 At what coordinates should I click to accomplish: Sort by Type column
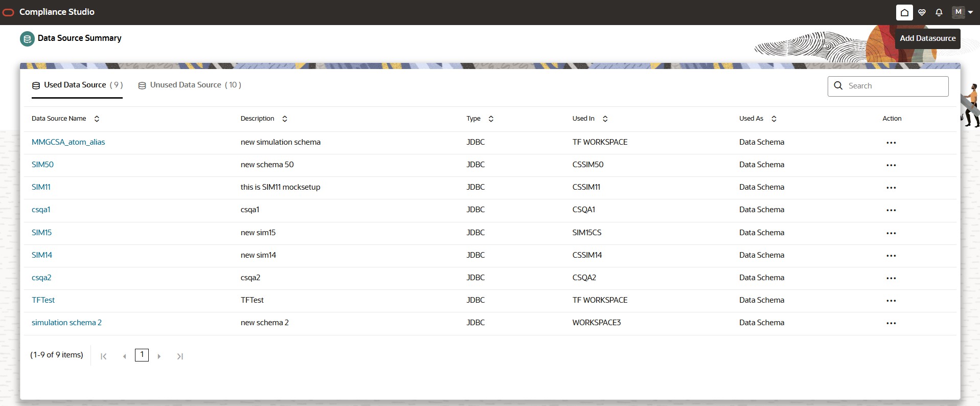[491, 119]
